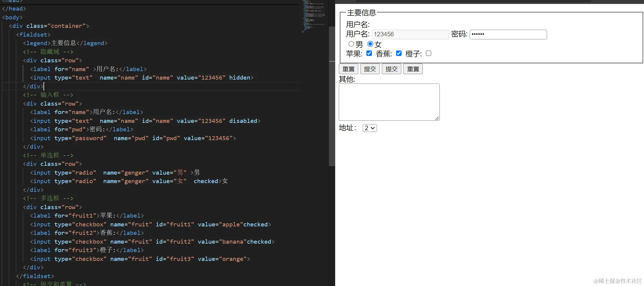Check the 橙子 checkbox
This screenshot has height=286, width=644.
coord(429,53)
